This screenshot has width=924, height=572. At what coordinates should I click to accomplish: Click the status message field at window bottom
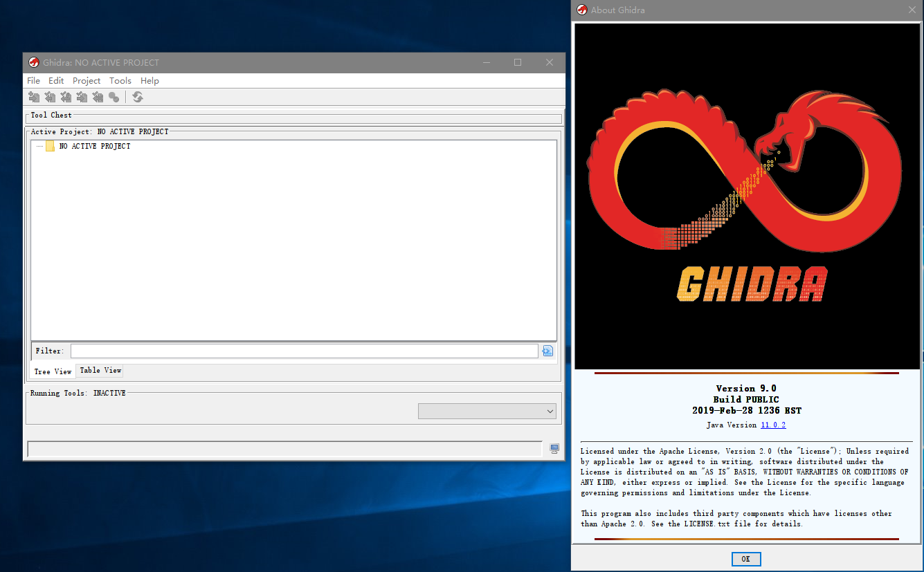click(x=284, y=449)
